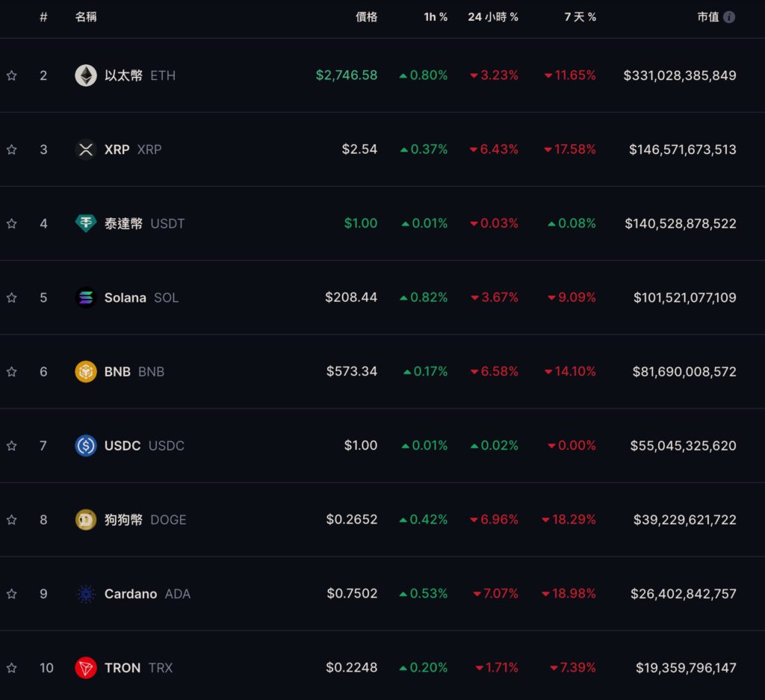Image resolution: width=765 pixels, height=700 pixels.
Task: Click the BNB coin logo icon
Action: point(86,371)
